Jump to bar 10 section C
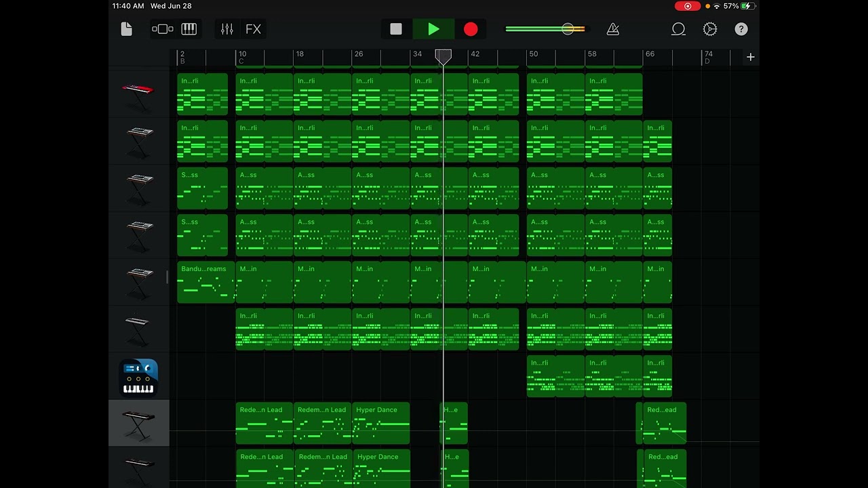Image resolution: width=868 pixels, height=488 pixels. pyautogui.click(x=241, y=57)
